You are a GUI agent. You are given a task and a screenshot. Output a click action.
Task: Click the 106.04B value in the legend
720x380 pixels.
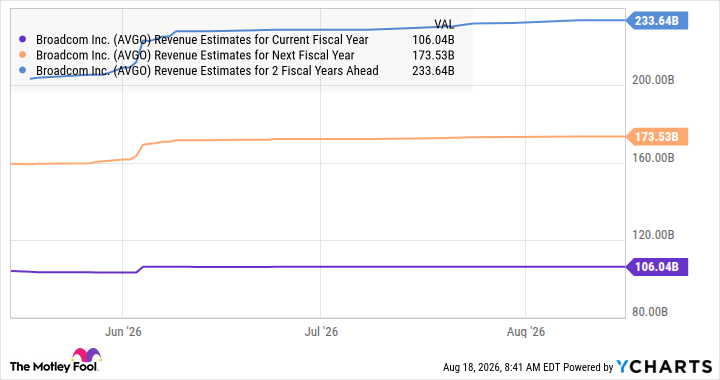pos(433,40)
